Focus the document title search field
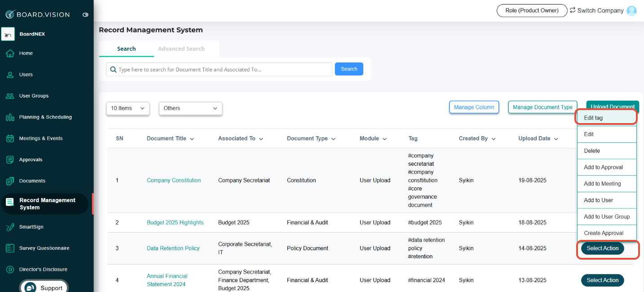This screenshot has width=644, height=292. (219, 70)
